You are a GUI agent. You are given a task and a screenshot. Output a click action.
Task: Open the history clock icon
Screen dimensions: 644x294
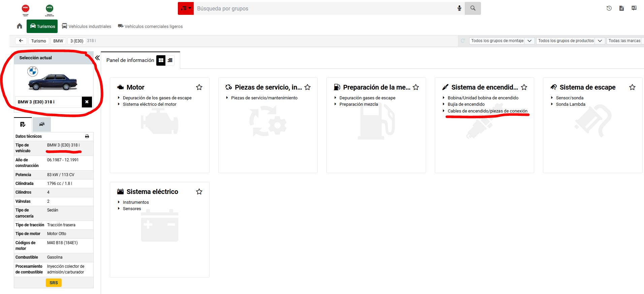click(609, 8)
